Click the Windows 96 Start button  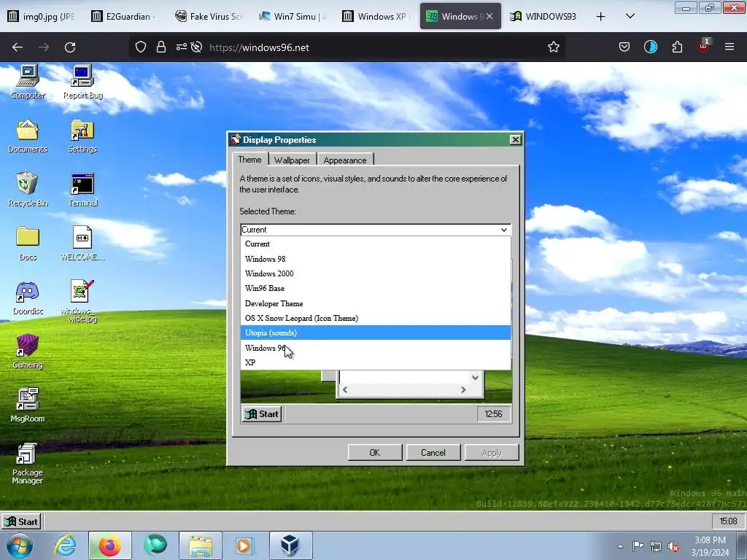[x=21, y=521]
